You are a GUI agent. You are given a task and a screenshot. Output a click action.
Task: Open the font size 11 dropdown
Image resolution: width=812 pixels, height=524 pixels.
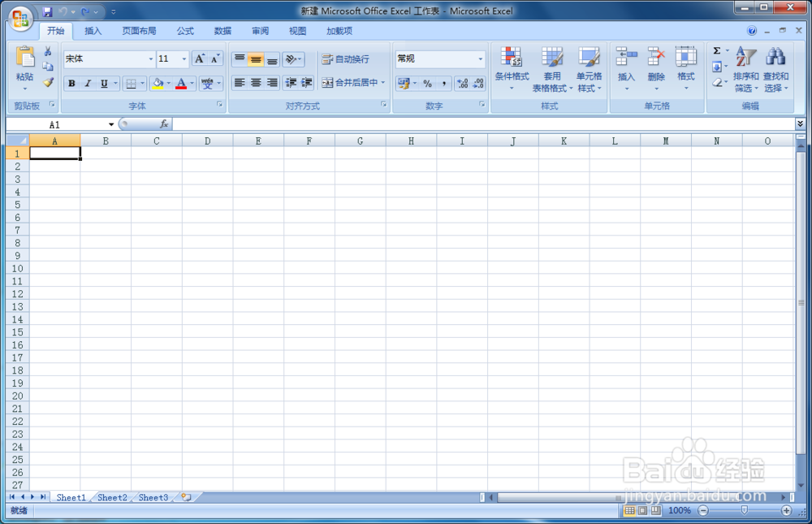[184, 58]
